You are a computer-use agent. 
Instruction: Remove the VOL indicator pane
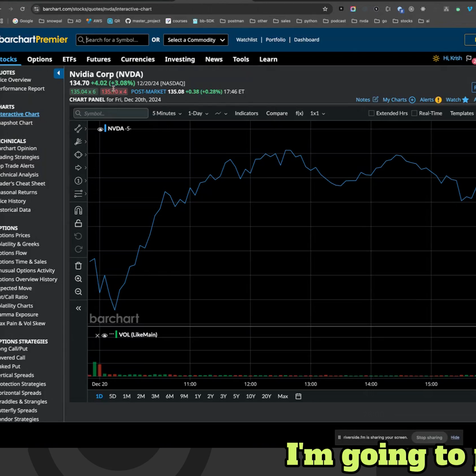(97, 335)
